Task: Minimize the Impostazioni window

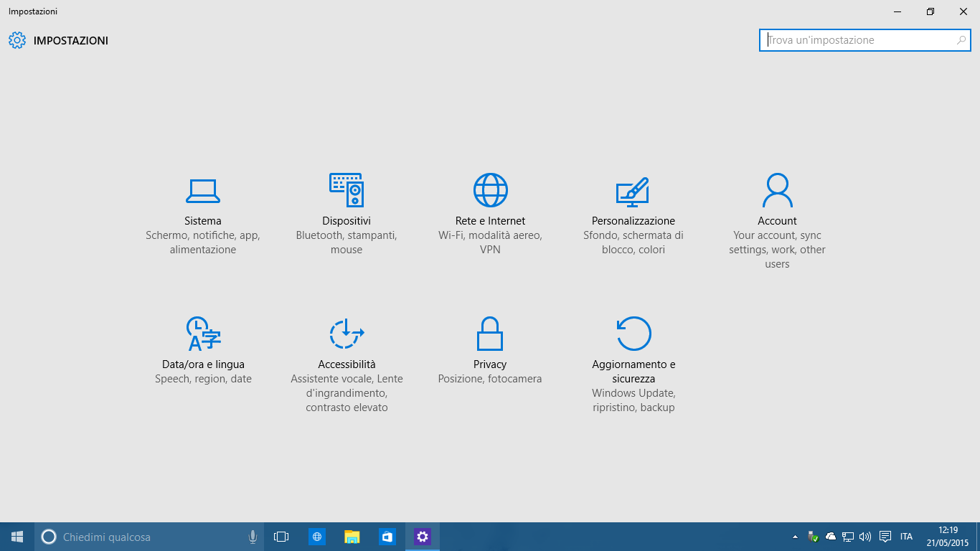Action: tap(897, 11)
